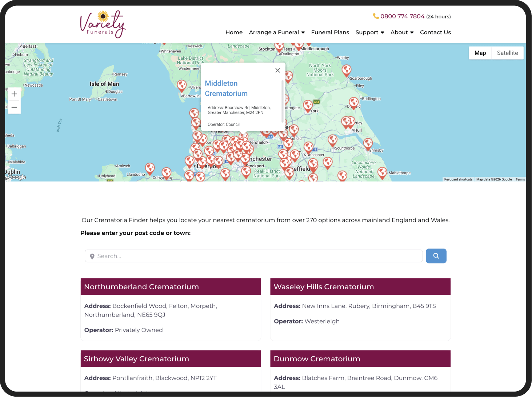The width and height of the screenshot is (532, 397).
Task: Select the Sirhowy Valley Crematorium heading
Action: pos(136,359)
